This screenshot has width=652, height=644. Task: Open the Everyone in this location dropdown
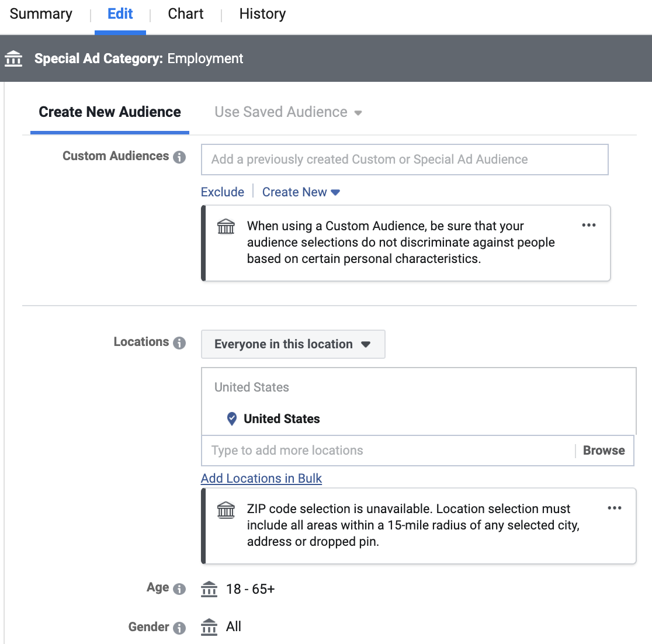293,344
